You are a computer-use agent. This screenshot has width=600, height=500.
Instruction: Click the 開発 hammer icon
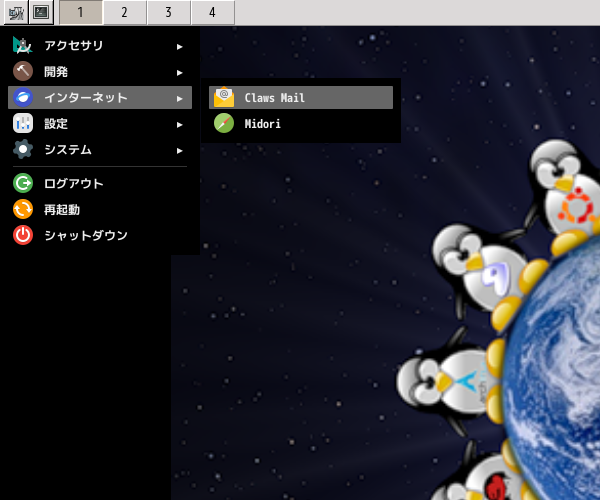tap(23, 71)
